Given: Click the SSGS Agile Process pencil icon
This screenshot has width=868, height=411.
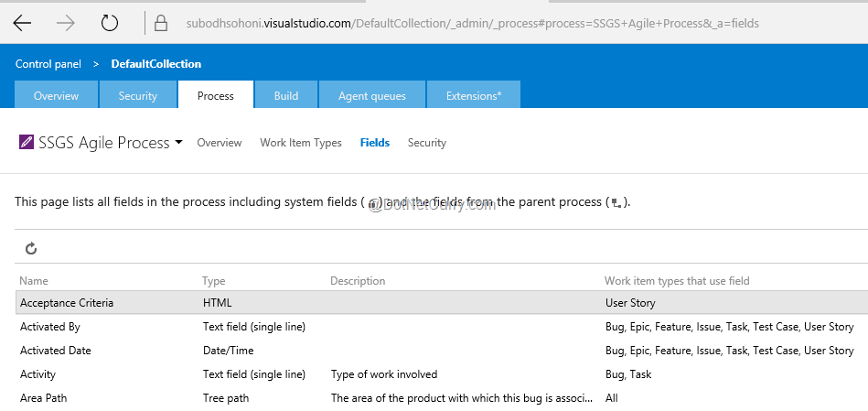Looking at the screenshot, I should click(26, 143).
